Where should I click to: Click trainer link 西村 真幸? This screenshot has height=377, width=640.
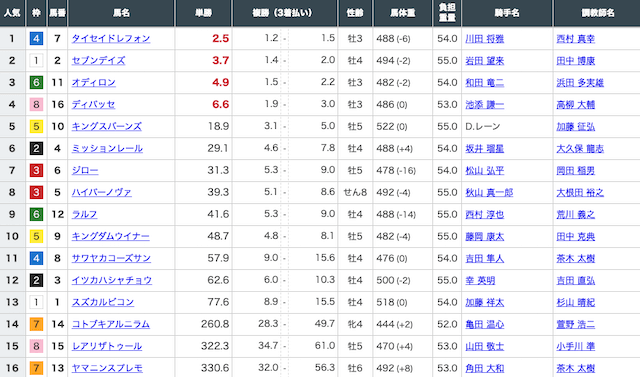click(x=576, y=39)
